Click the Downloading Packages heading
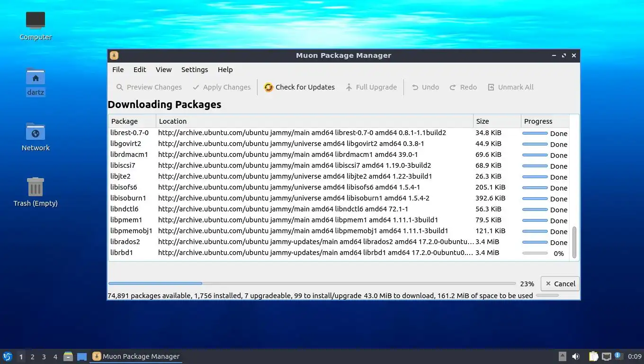Image resolution: width=644 pixels, height=364 pixels. 164,105
